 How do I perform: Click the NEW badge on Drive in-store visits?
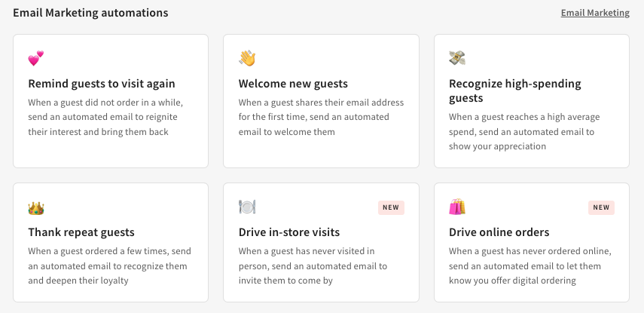point(391,207)
